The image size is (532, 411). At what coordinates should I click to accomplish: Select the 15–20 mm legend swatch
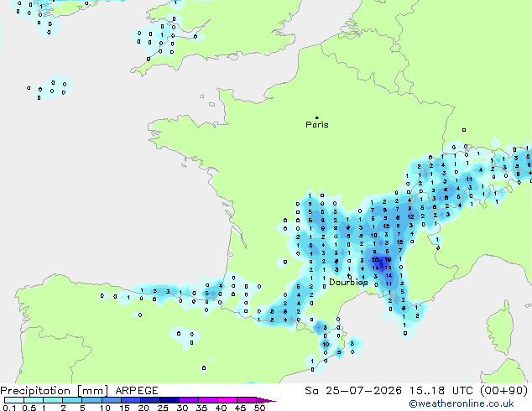point(131,400)
